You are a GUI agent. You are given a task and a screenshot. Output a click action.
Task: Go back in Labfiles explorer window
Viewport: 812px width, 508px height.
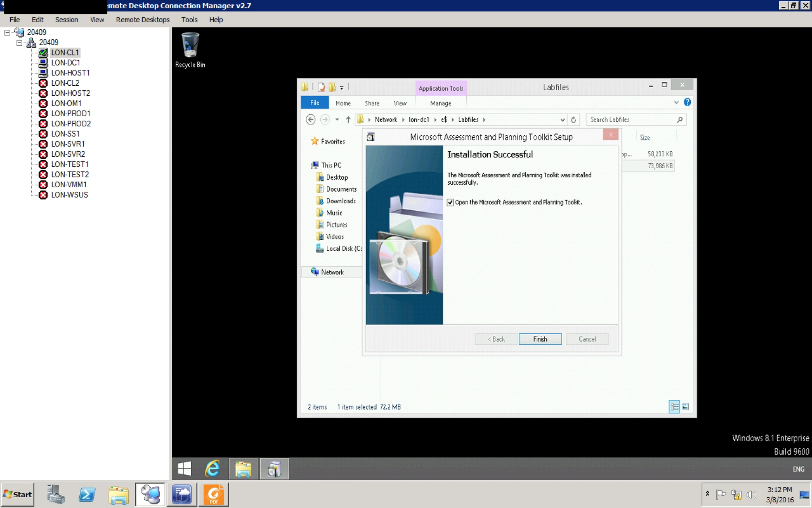click(x=311, y=119)
